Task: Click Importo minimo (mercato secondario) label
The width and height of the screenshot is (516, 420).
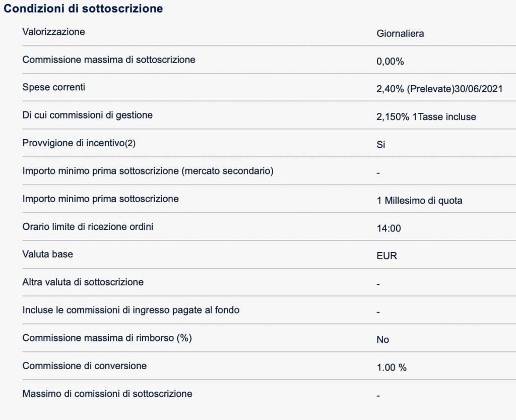Action: [x=148, y=171]
